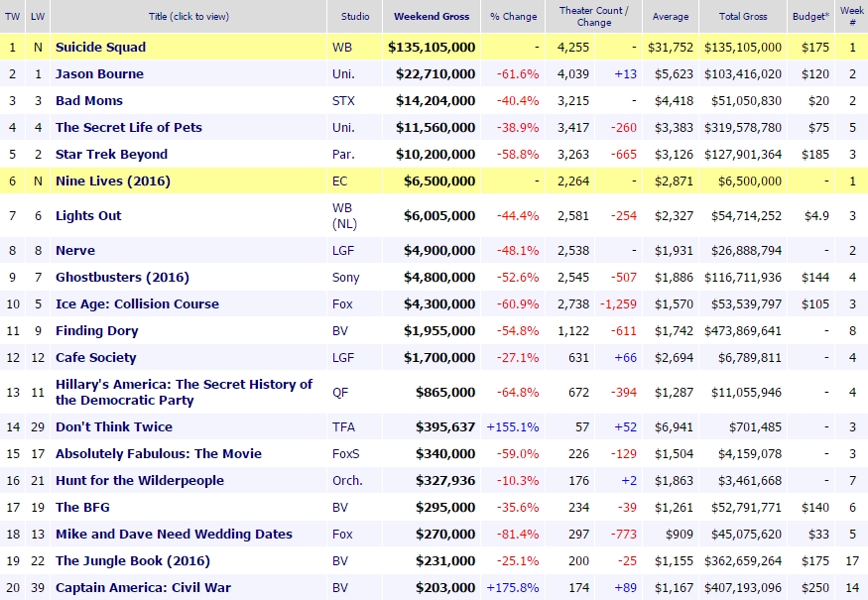Open the Hillary's America title link
The image size is (868, 600).
(x=184, y=392)
